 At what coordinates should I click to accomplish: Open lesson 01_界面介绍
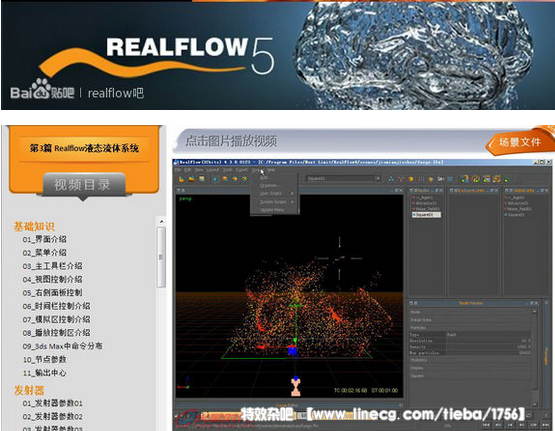45,239
